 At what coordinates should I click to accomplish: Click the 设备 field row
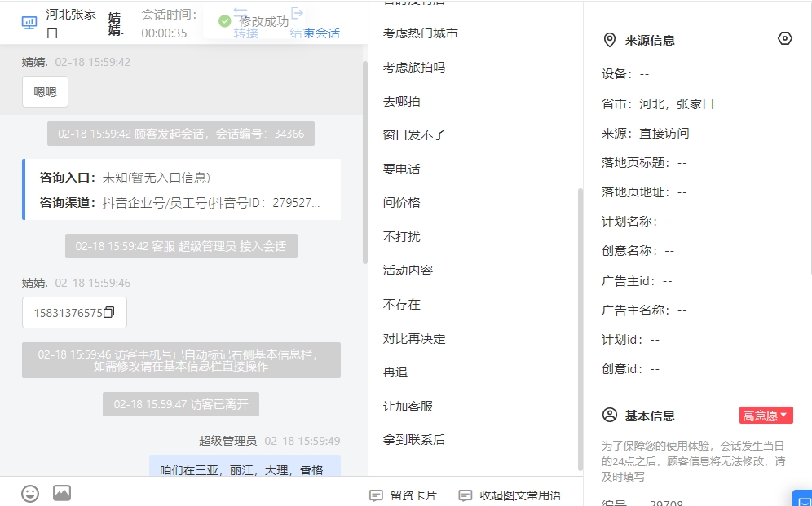[x=625, y=74]
